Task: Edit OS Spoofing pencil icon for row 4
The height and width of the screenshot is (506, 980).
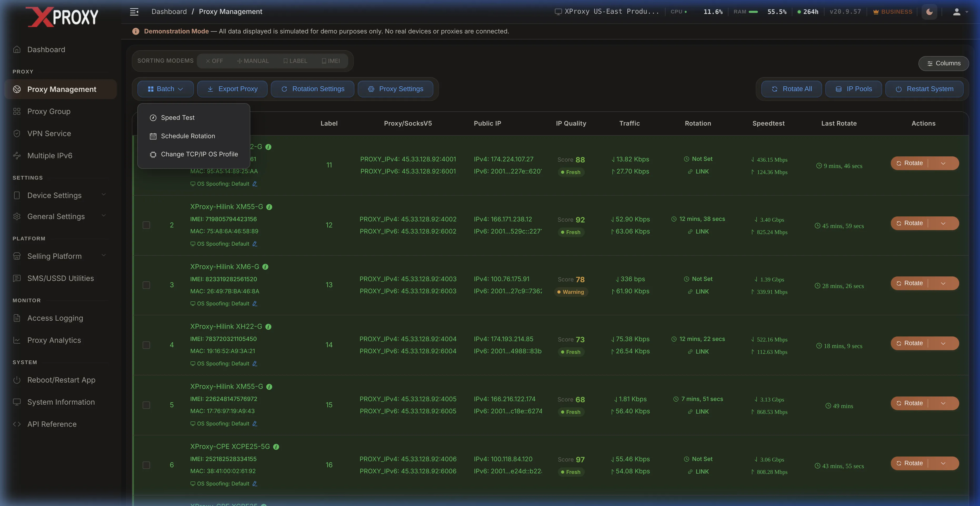Action: tap(255, 364)
